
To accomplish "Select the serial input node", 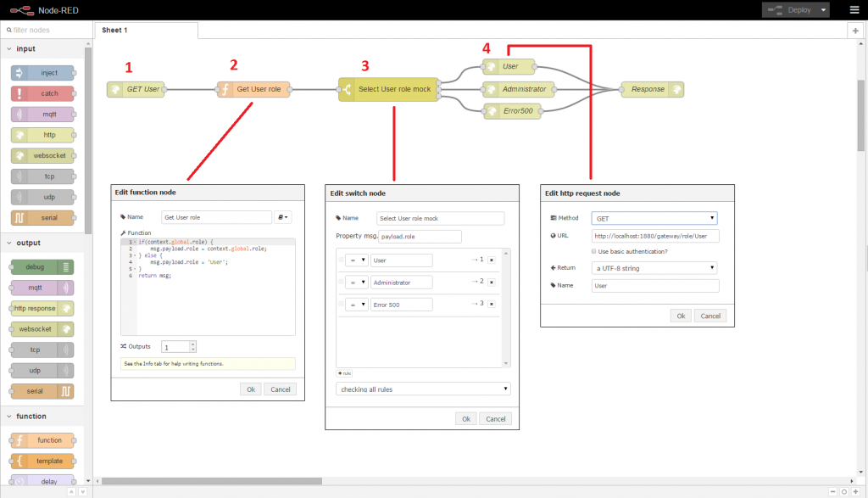I will [x=43, y=218].
